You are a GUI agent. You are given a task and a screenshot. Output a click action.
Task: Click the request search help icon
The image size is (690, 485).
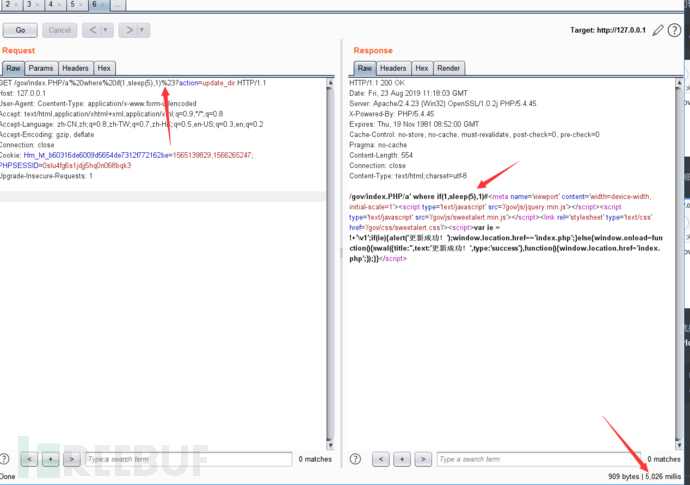point(4,459)
